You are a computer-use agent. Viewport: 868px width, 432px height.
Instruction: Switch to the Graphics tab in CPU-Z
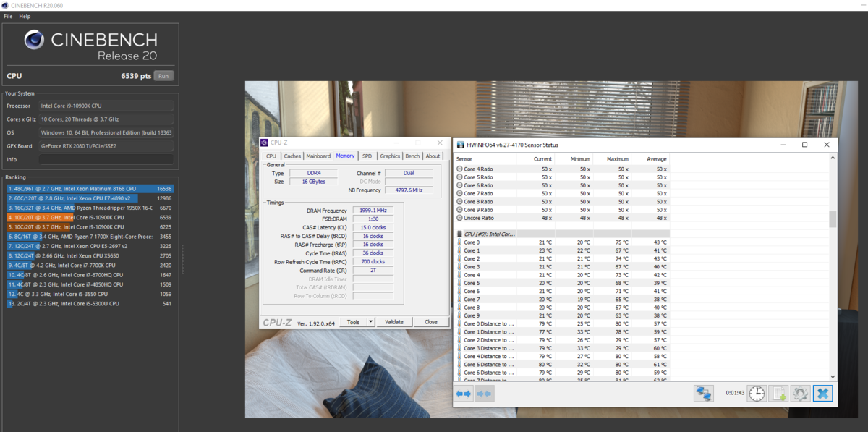[x=390, y=156]
